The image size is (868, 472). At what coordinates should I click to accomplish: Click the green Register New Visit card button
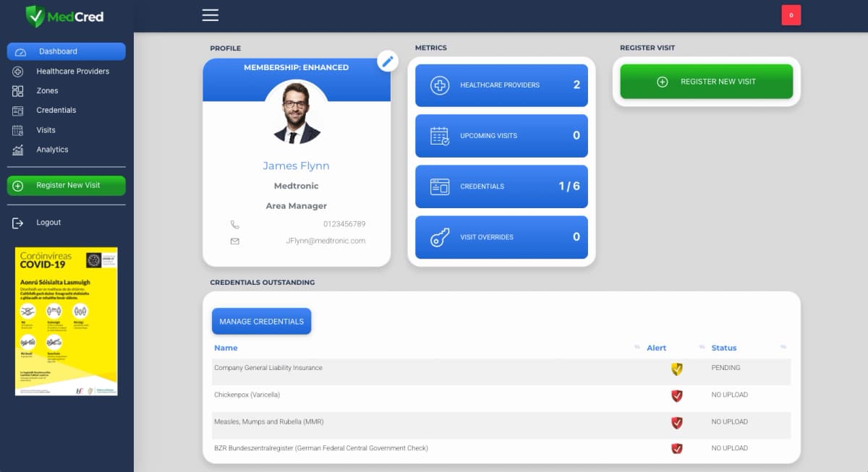[706, 82]
